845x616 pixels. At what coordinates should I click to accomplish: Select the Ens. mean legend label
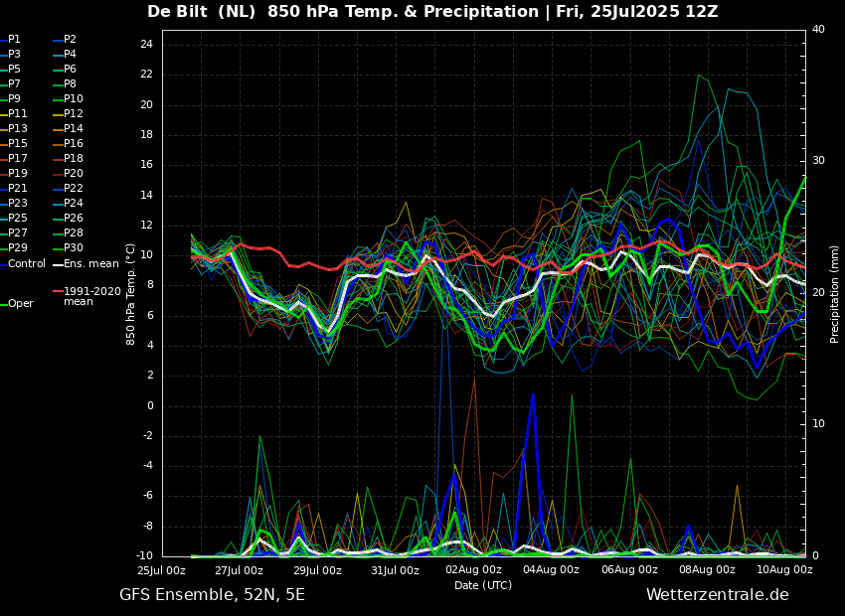click(x=90, y=264)
